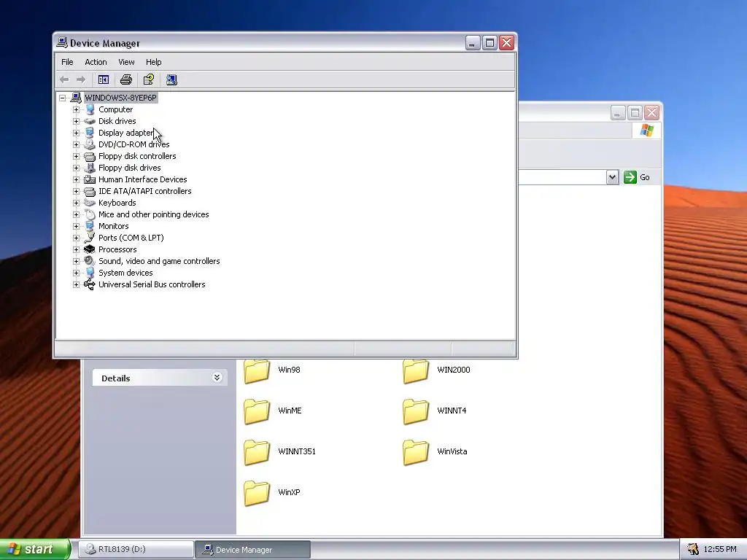The image size is (747, 560).
Task: Expand the Display adapters node
Action: pos(76,133)
